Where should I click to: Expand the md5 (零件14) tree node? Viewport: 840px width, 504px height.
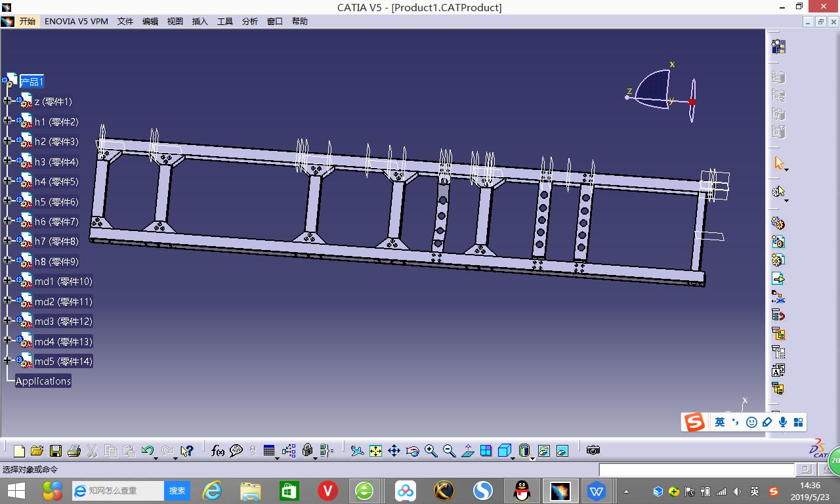[x=7, y=360]
